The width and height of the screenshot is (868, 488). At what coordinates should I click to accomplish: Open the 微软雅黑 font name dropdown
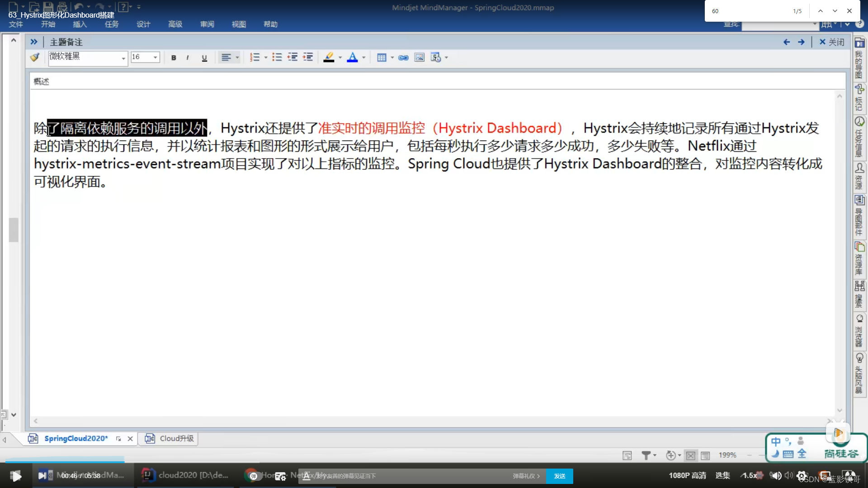[123, 58]
